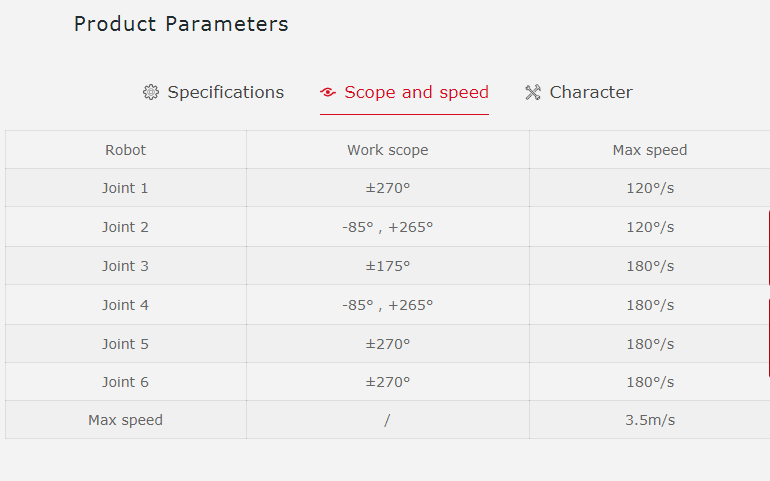Screen dimensions: 770x481
Task: Open the Specifications tab
Action: [225, 92]
